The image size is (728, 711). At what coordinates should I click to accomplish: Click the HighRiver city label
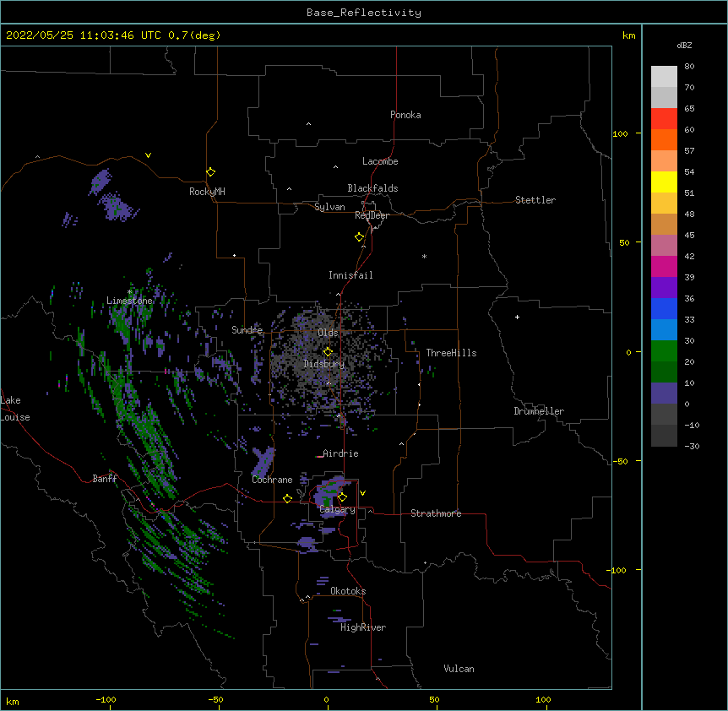363,627
